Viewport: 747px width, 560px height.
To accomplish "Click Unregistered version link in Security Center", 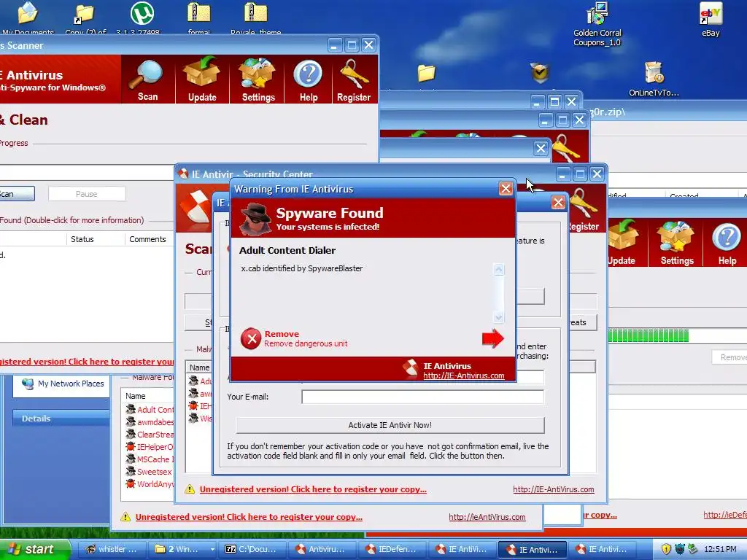I will [x=313, y=489].
